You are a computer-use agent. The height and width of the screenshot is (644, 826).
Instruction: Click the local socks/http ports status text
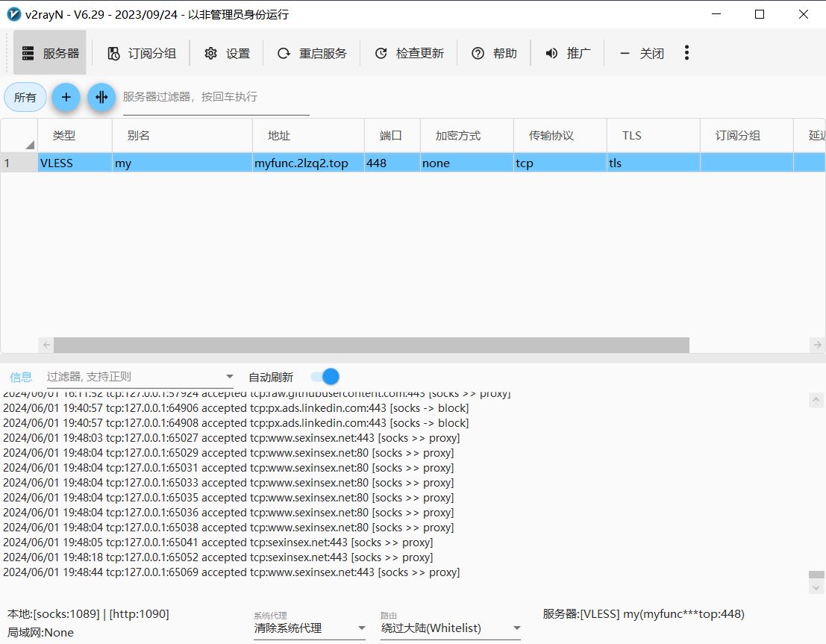pos(88,614)
